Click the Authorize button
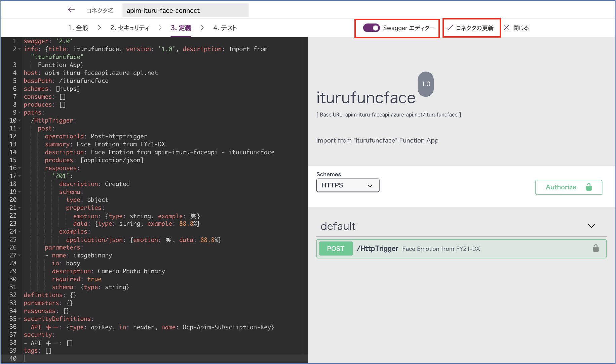Image resolution: width=616 pixels, height=364 pixels. click(568, 187)
